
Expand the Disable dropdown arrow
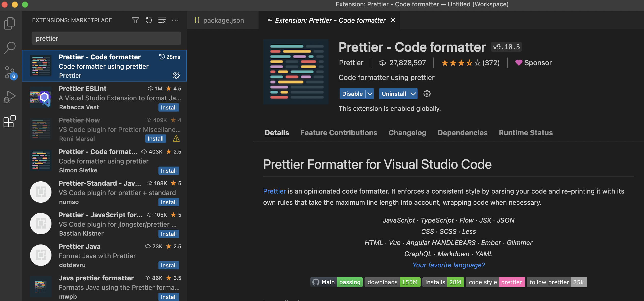[370, 94]
